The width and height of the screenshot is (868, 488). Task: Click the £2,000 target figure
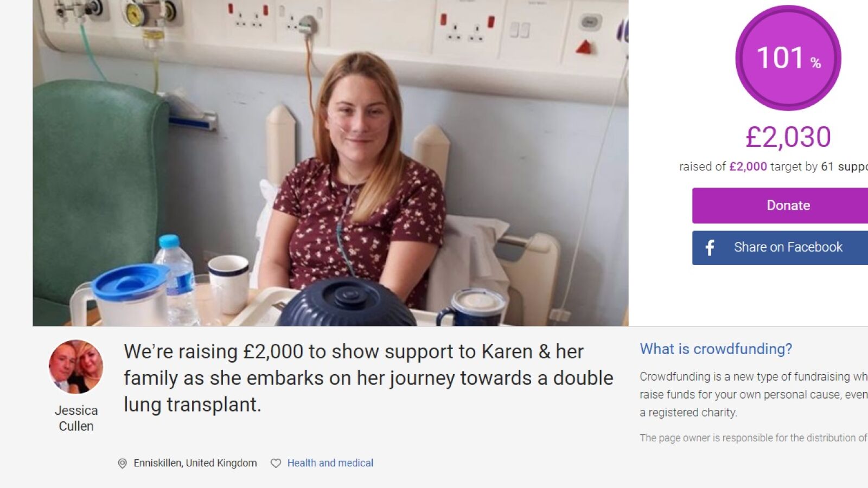748,166
